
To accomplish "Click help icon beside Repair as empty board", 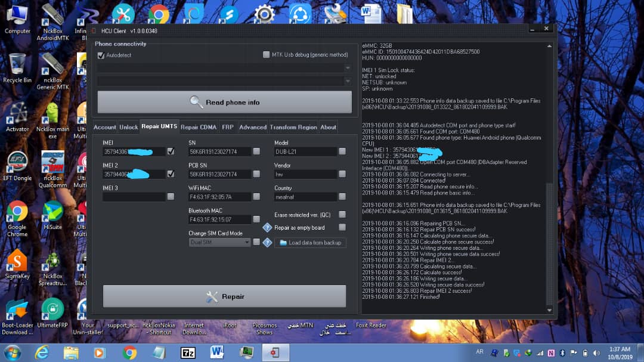I will pyautogui.click(x=267, y=228).
